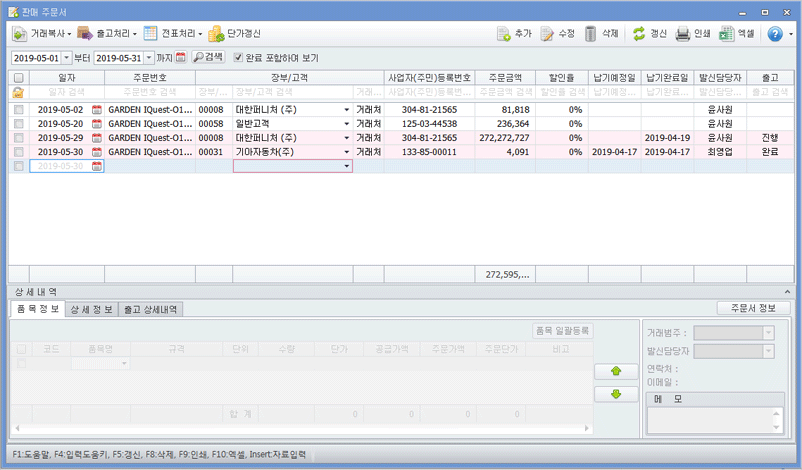Click the 추가 (Add) toolbar icon

coord(504,33)
